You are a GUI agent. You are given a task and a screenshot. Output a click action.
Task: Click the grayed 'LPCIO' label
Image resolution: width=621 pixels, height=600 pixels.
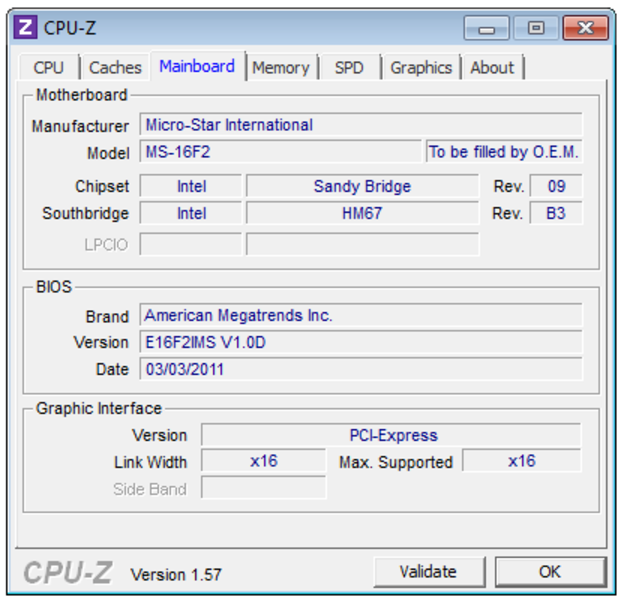click(x=106, y=245)
